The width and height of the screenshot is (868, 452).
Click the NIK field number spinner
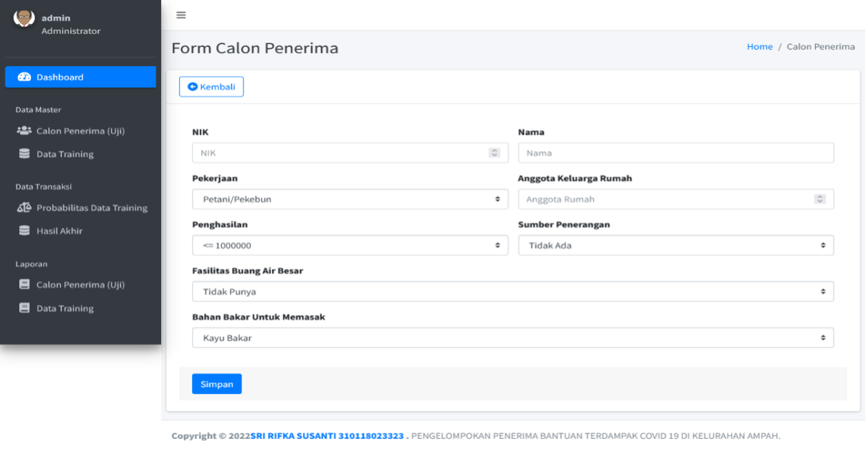point(494,153)
